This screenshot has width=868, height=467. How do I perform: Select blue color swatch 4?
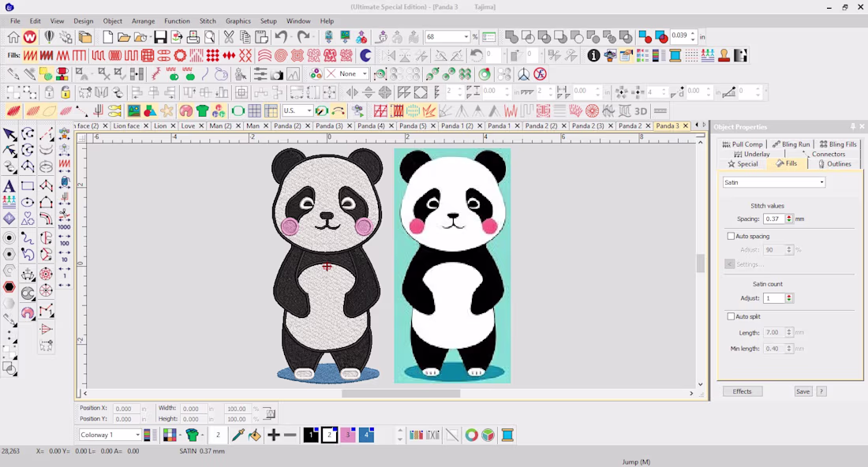coord(366,435)
